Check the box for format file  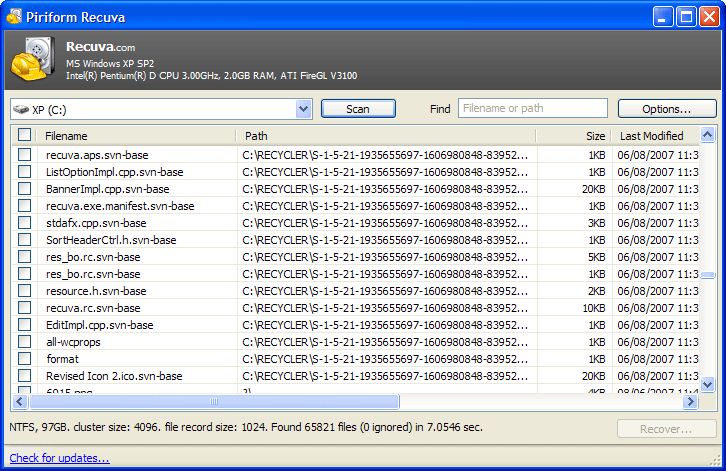(25, 358)
